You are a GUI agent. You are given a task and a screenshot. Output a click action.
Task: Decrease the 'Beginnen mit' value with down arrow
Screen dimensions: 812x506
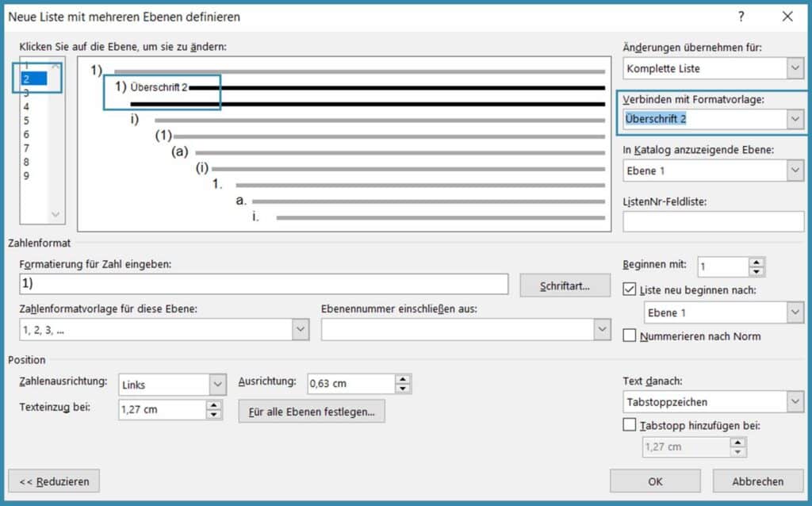[756, 271]
